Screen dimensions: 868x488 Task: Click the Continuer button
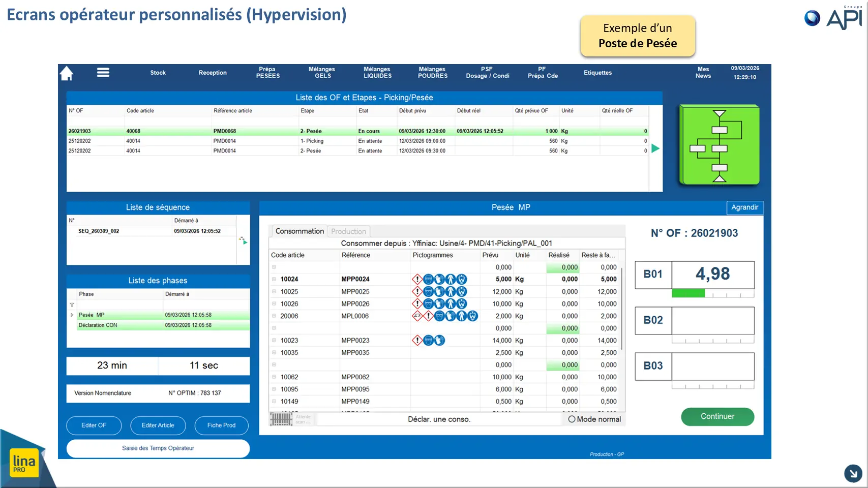[717, 416]
